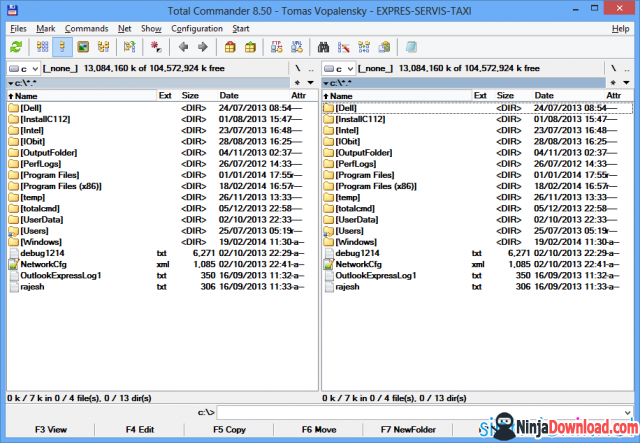Open the Synchronize directories icon
The image size is (640, 443).
(x=364, y=47)
